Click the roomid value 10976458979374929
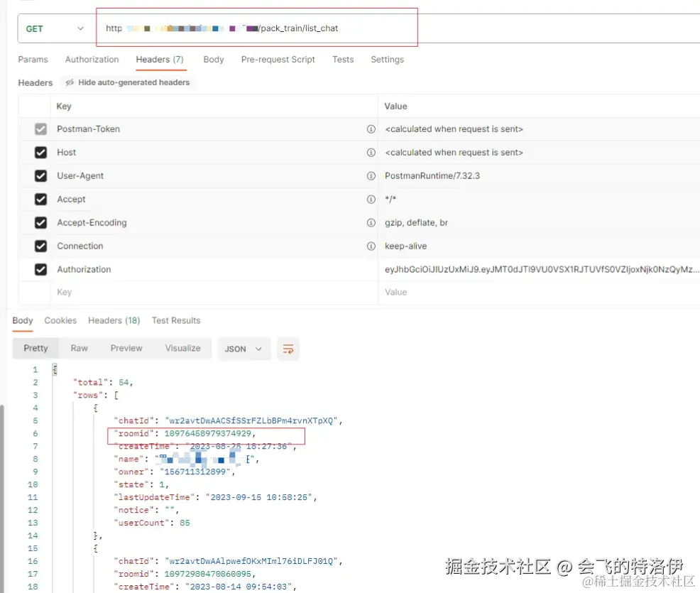The width and height of the screenshot is (700, 593). [207, 434]
